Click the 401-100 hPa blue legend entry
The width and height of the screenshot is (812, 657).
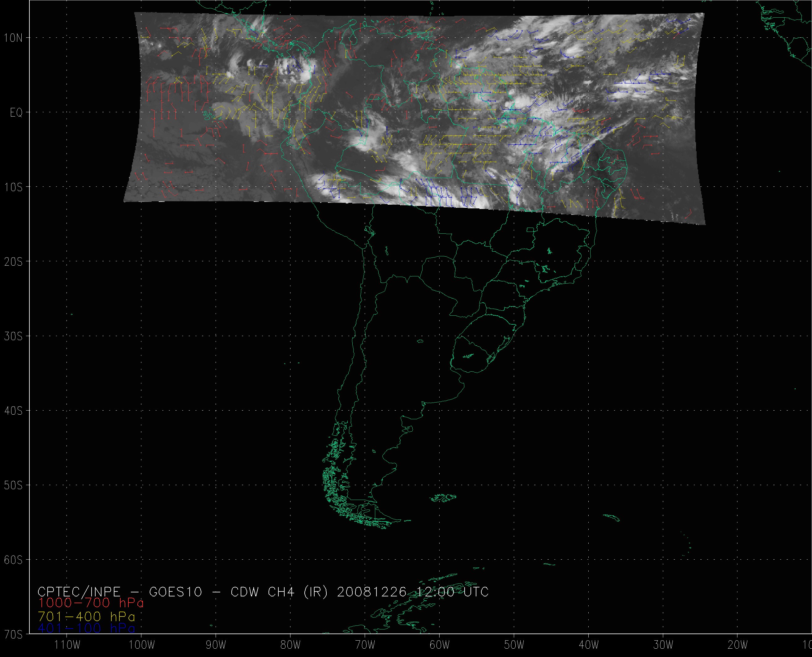tap(86, 629)
